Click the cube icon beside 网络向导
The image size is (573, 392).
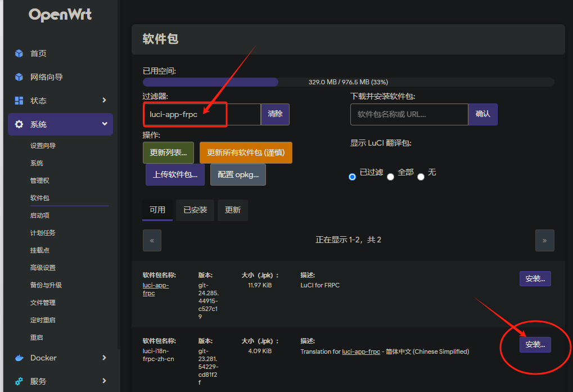(19, 77)
